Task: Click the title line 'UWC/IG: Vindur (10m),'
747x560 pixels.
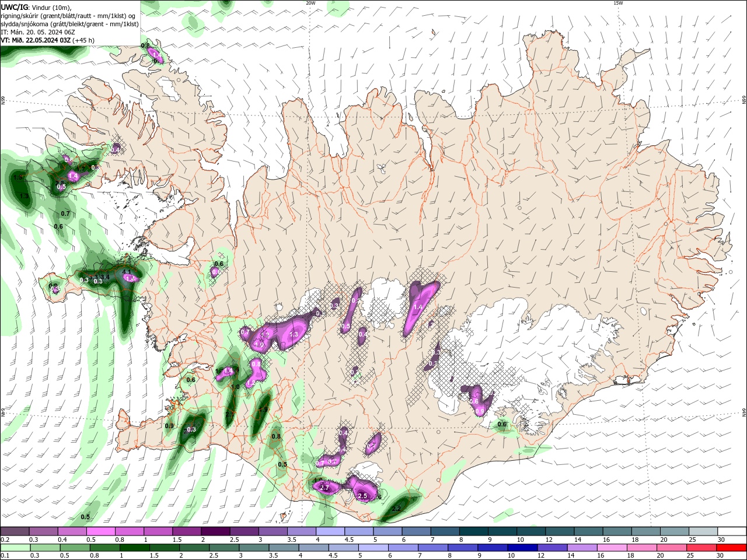Action: tap(36, 7)
